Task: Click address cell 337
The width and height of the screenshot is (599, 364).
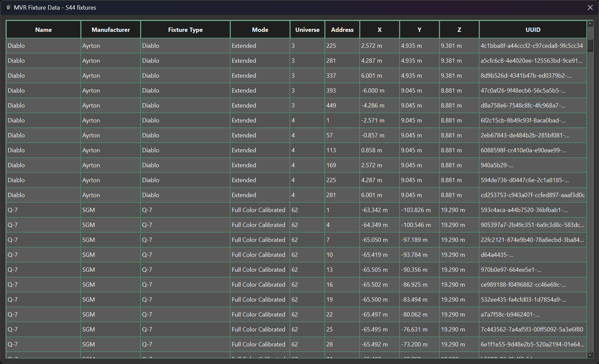Action: [x=342, y=76]
